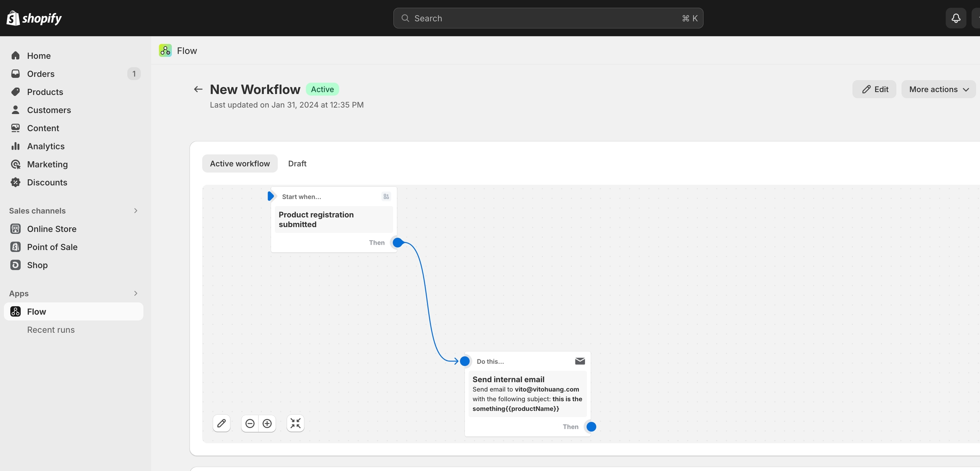This screenshot has width=980, height=471.
Task: Select the Active workflow tab
Action: 239,164
